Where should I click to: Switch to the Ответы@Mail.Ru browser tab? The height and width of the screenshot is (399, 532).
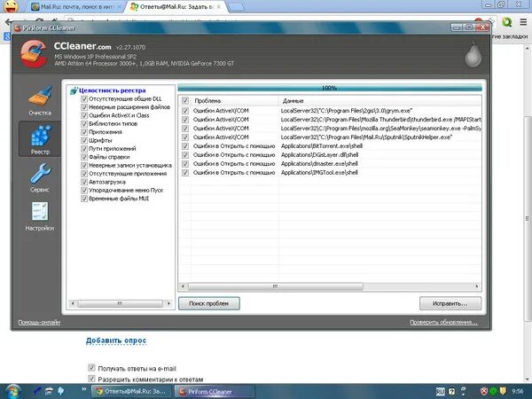tap(176, 7)
